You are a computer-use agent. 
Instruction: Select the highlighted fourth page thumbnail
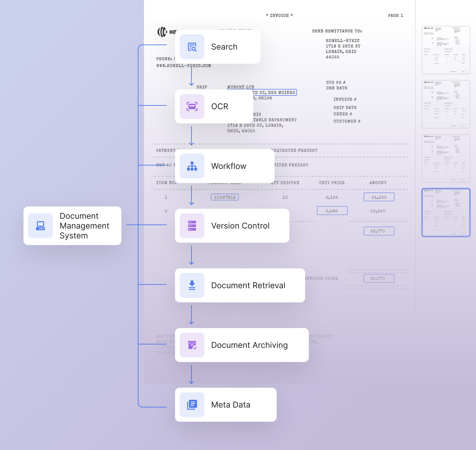[446, 212]
